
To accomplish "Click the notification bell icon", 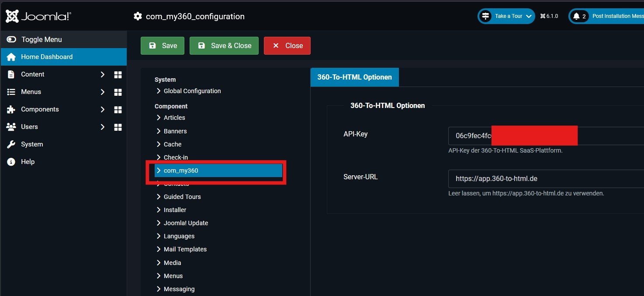I will [x=576, y=16].
